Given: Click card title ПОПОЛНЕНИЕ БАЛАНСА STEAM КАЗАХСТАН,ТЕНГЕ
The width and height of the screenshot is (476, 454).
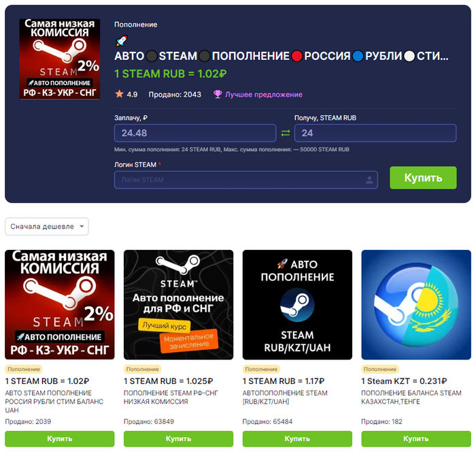Looking at the screenshot, I should tap(411, 398).
